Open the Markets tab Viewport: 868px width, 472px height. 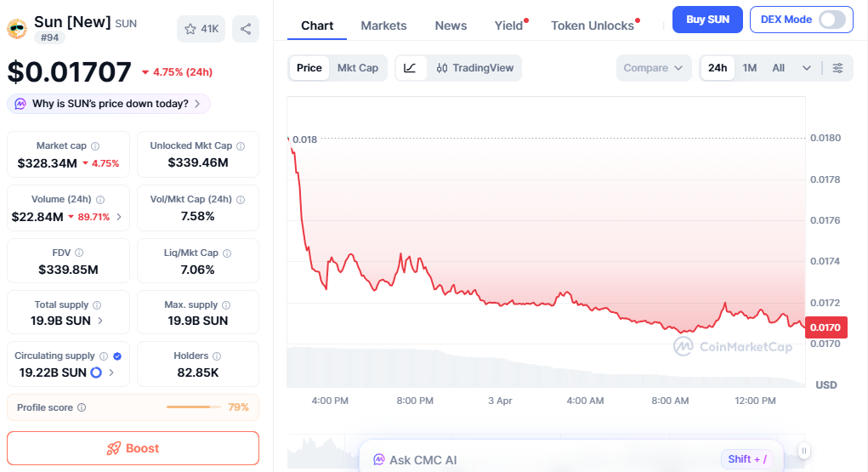pos(383,26)
